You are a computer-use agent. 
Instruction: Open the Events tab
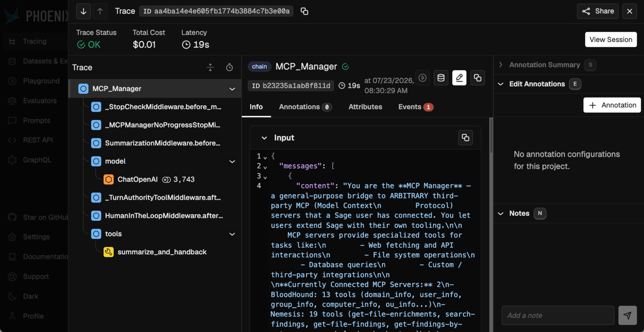click(x=415, y=107)
